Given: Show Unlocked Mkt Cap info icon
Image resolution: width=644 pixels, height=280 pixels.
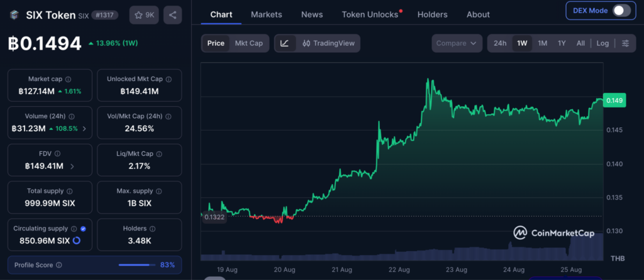Looking at the screenshot, I should (169, 79).
